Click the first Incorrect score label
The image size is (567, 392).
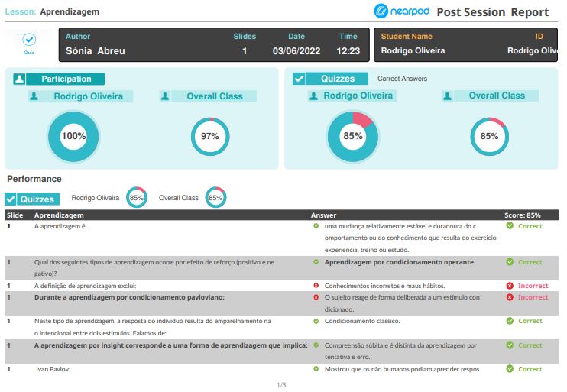click(x=532, y=285)
